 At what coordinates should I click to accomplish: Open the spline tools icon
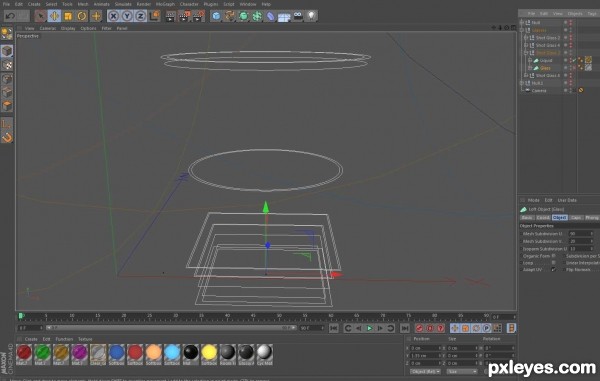click(230, 16)
